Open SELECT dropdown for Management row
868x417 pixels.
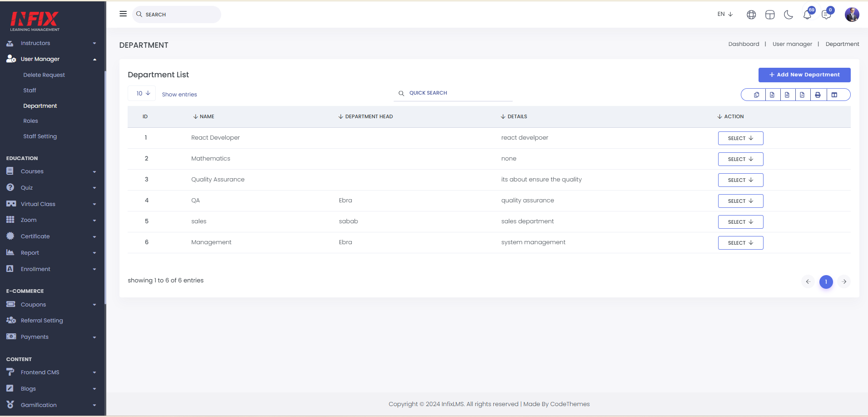(x=740, y=243)
